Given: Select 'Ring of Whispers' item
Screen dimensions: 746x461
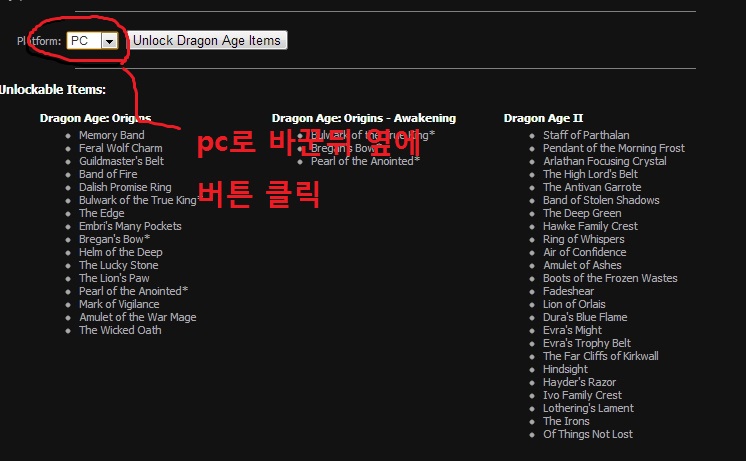Looking at the screenshot, I should pyautogui.click(x=584, y=239).
